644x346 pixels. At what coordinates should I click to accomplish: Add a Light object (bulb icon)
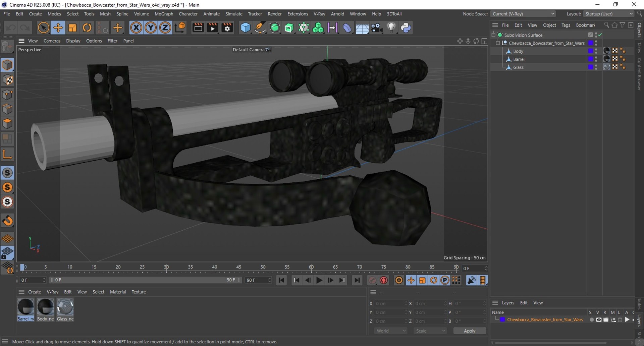[x=391, y=27]
